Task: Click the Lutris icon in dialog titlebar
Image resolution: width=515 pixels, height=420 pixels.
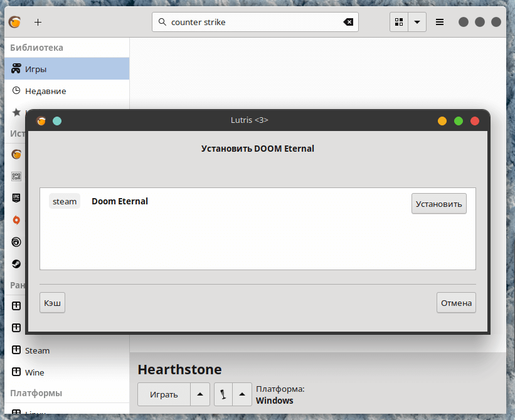Action: tap(41, 121)
